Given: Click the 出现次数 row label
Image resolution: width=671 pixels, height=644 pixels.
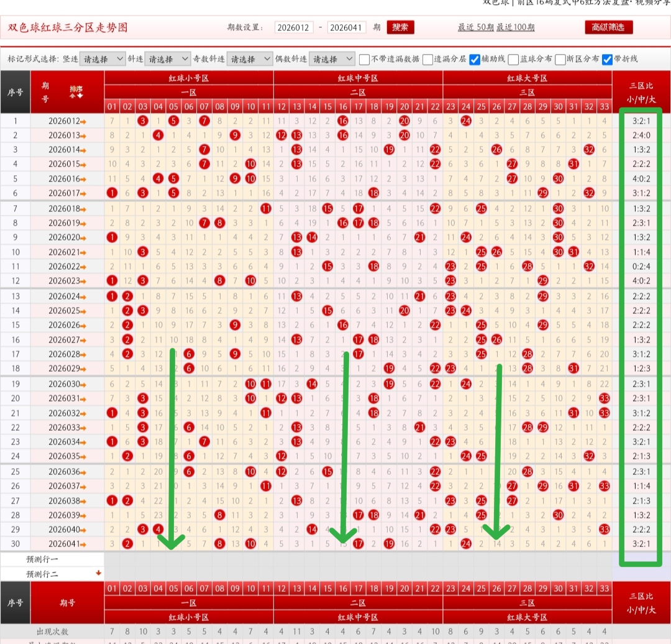Looking at the screenshot, I should 52,632.
